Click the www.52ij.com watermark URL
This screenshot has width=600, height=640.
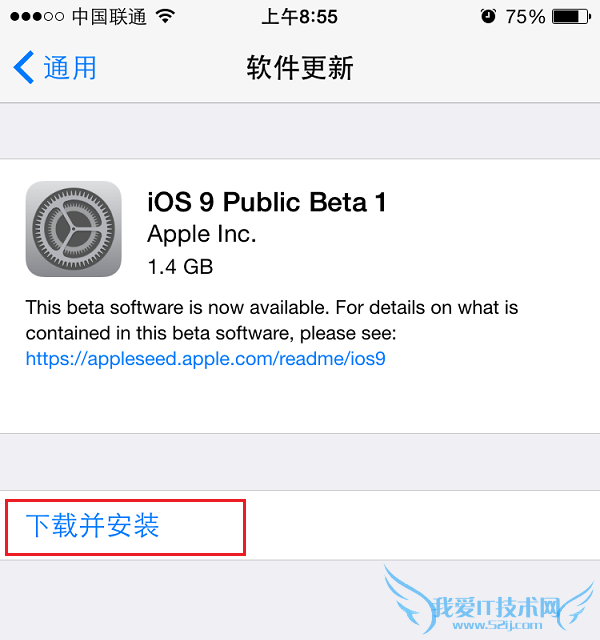tap(497, 625)
